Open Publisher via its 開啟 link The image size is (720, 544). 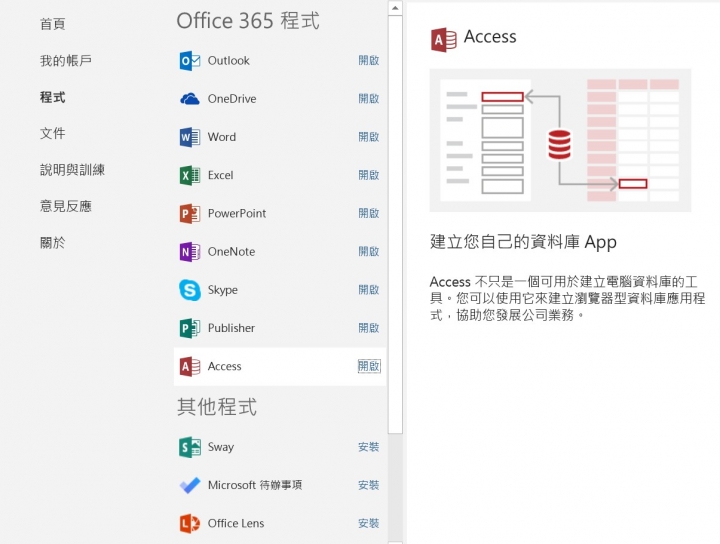369,328
